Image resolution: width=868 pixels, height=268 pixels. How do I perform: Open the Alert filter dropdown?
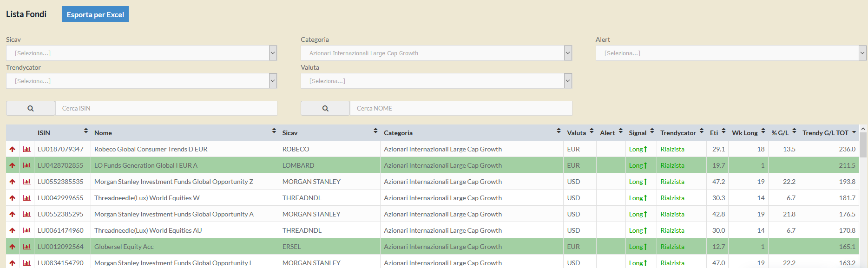tap(862, 53)
